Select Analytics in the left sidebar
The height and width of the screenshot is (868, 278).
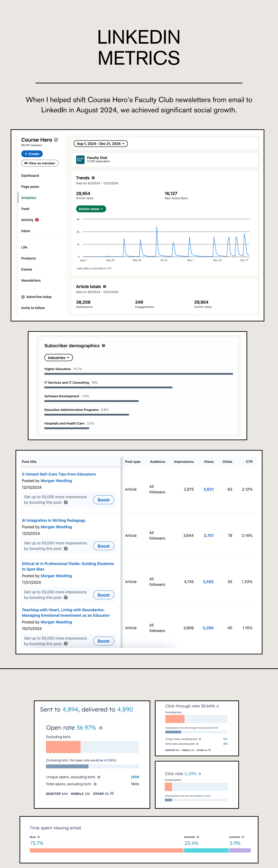(x=29, y=198)
